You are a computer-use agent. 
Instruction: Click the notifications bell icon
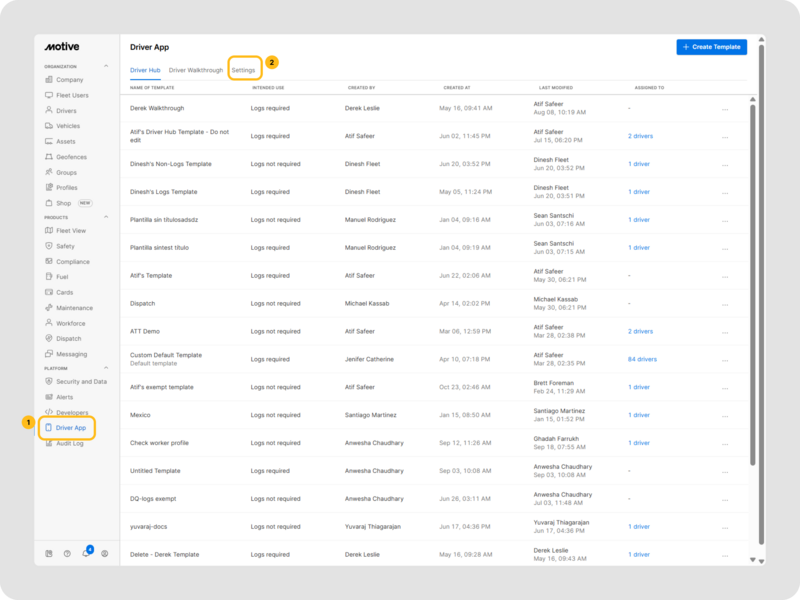point(86,553)
